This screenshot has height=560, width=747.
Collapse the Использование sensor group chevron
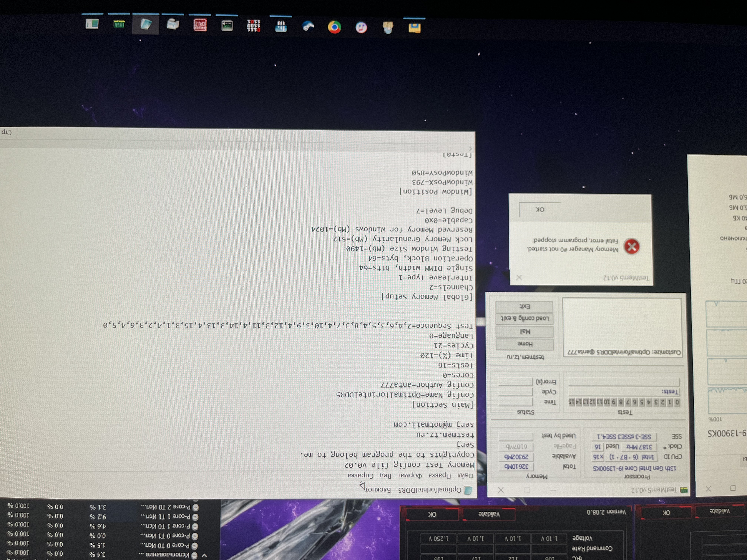coord(204,555)
